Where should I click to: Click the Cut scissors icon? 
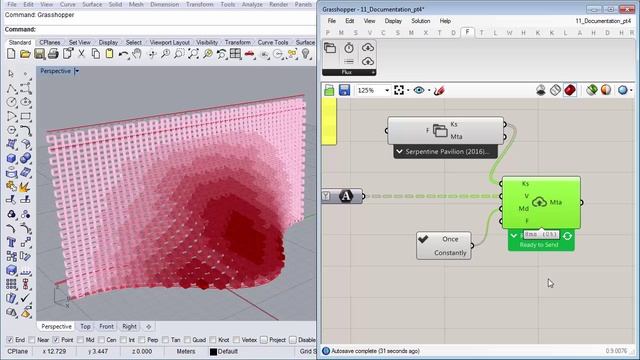(81, 54)
